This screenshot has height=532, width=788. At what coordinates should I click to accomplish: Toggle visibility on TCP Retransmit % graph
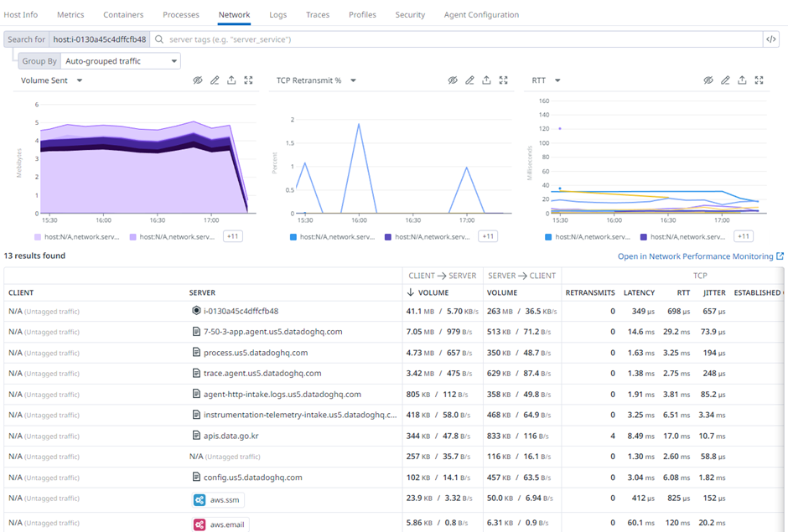[x=453, y=80]
